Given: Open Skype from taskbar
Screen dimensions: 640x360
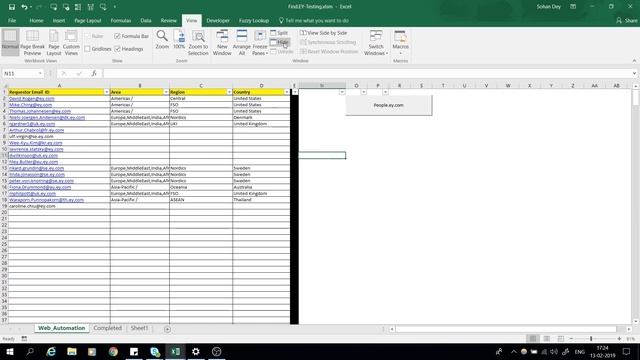Looking at the screenshot, I should pyautogui.click(x=155, y=351).
